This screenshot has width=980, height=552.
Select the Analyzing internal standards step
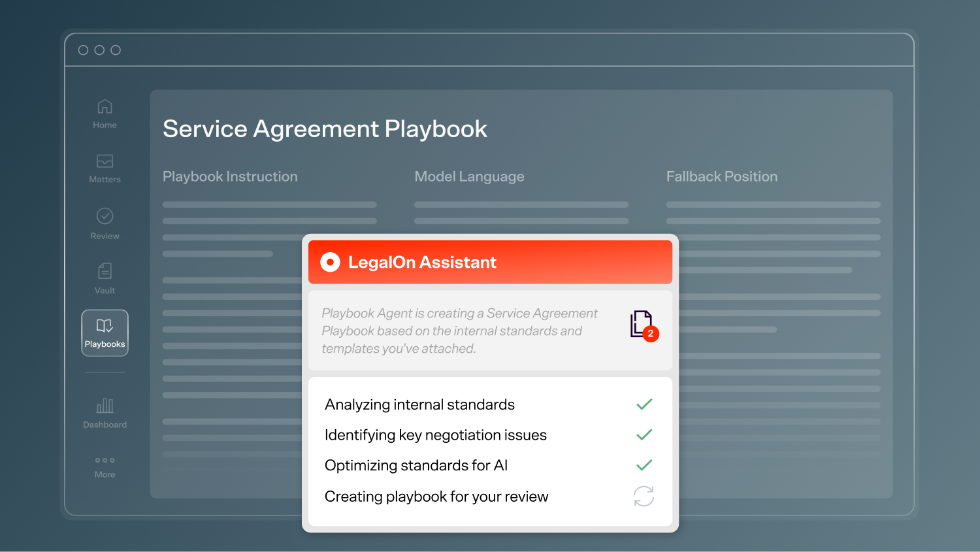click(419, 405)
